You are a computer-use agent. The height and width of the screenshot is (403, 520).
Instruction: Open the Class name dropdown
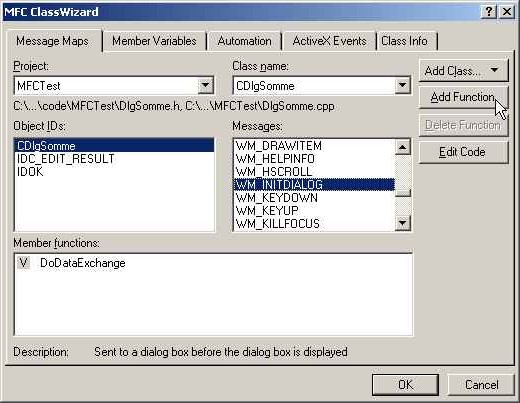[402, 85]
